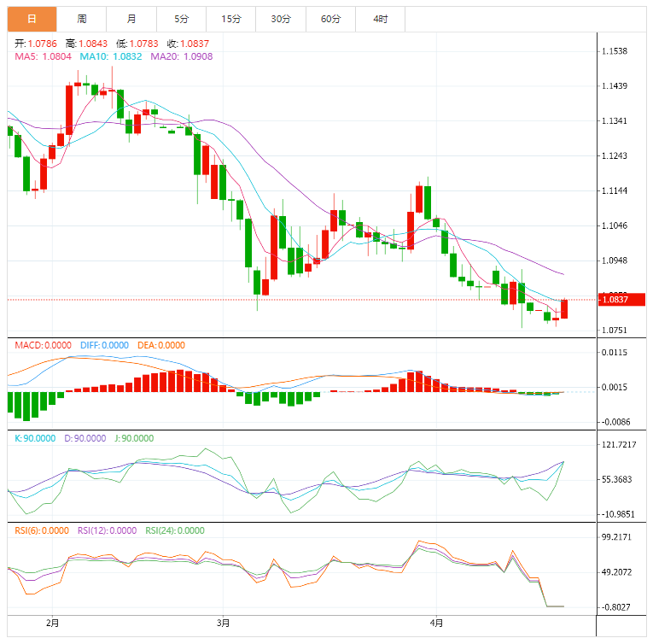Click the 0.0115 MACD axis label
Image resolution: width=653 pixels, height=644 pixels.
pyautogui.click(x=615, y=353)
